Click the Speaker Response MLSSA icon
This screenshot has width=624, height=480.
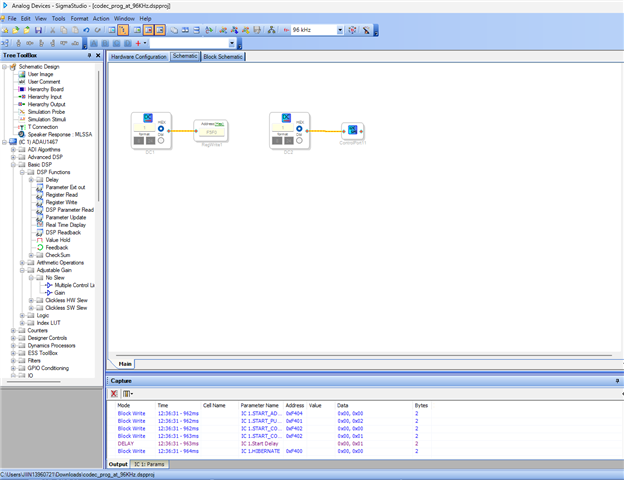21,134
